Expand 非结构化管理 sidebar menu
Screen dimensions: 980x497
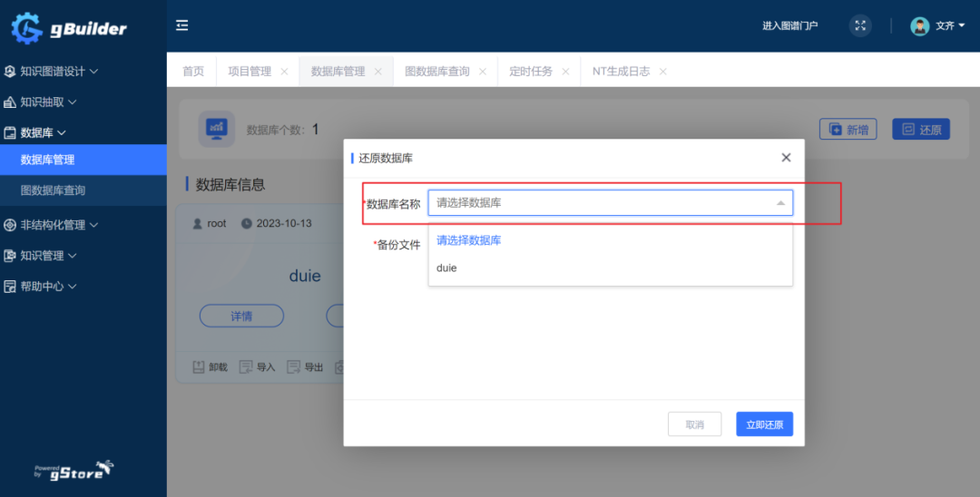(51, 225)
